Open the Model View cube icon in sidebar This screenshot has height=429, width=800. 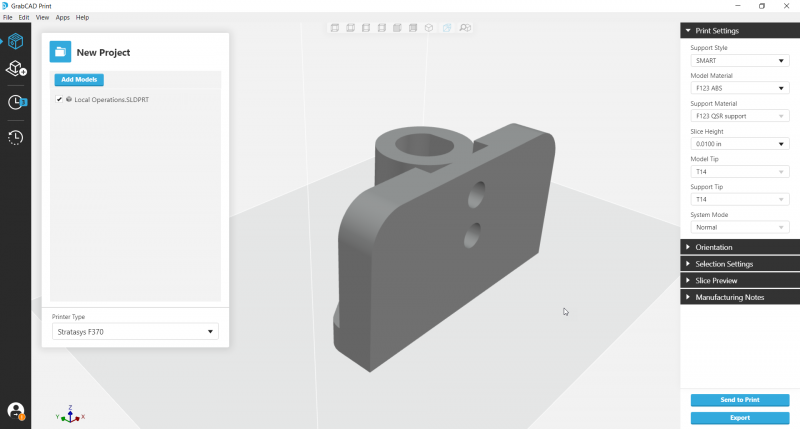coord(15,41)
